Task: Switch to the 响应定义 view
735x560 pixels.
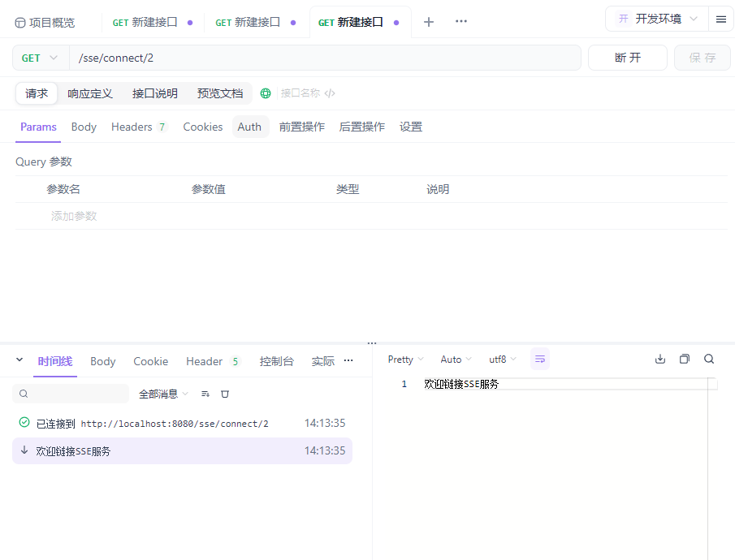Action: (90, 93)
